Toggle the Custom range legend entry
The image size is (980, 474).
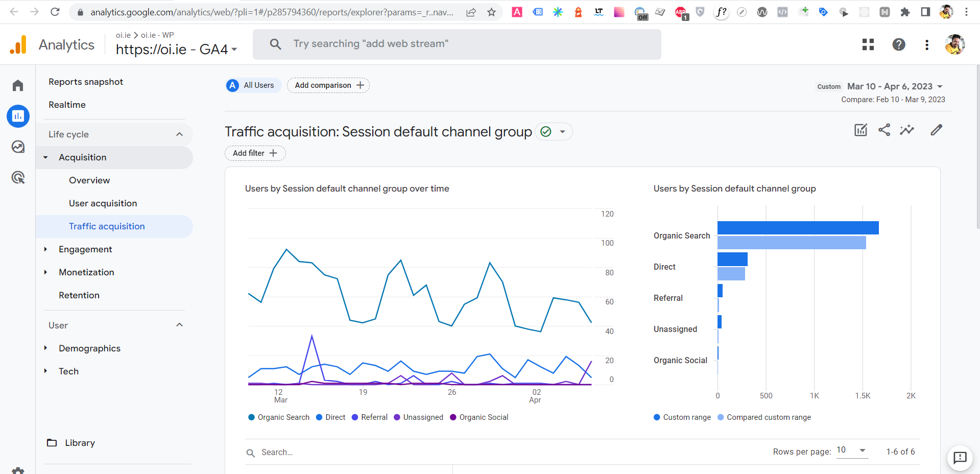[x=682, y=417]
